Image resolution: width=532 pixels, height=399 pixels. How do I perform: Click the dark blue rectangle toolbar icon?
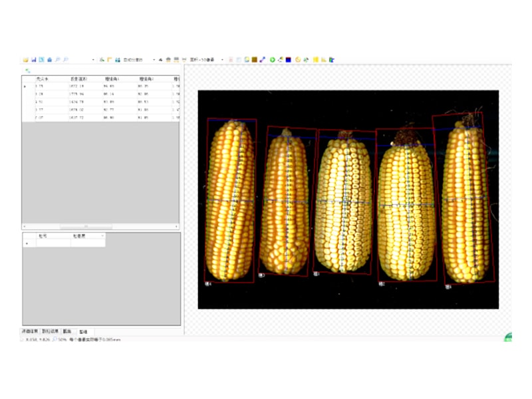click(289, 60)
